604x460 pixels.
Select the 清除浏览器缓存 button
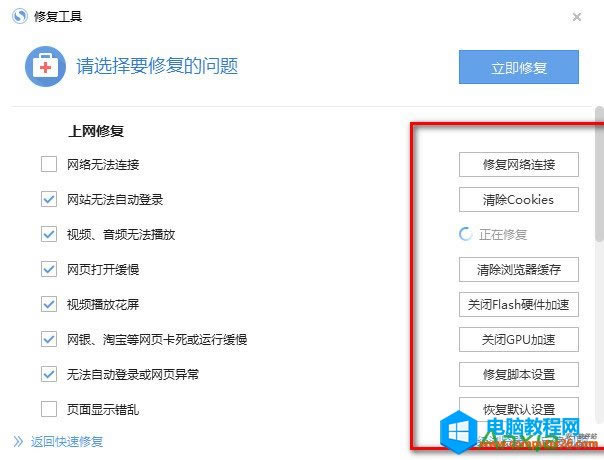tap(518, 269)
